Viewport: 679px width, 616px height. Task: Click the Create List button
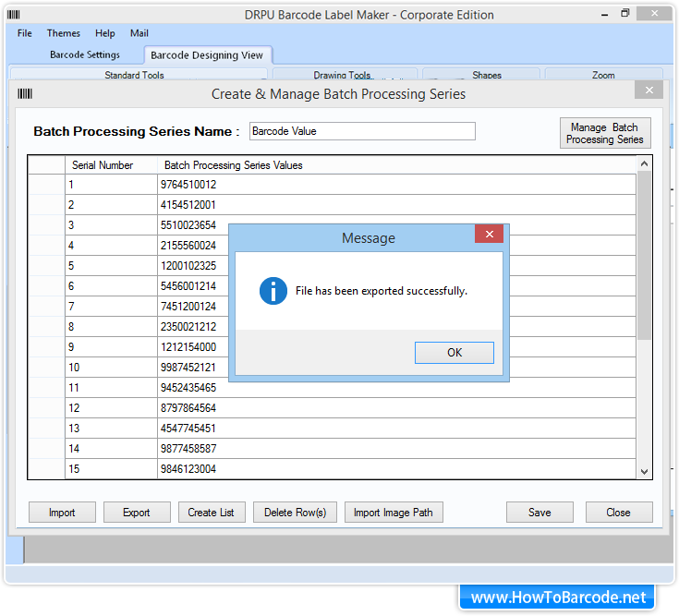211,513
